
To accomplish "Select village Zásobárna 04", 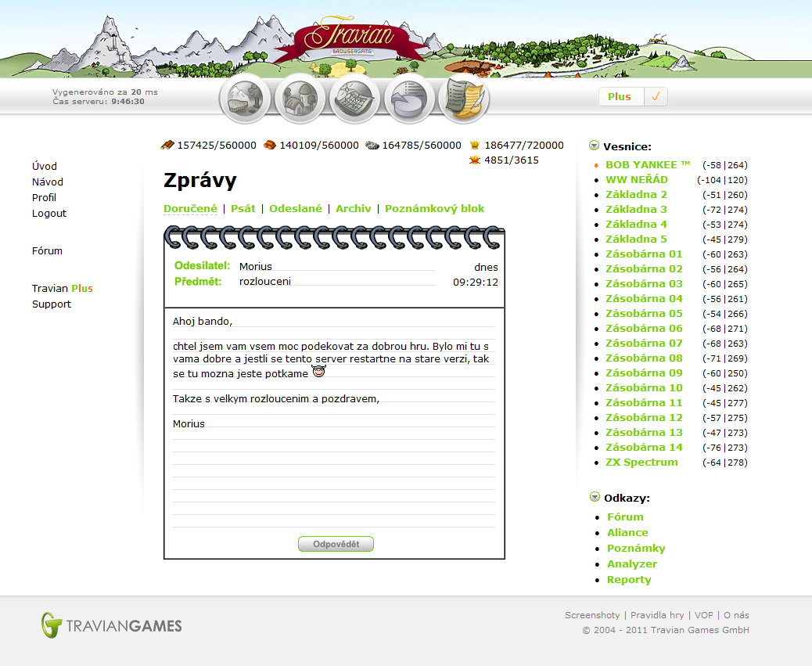I will pos(645,298).
